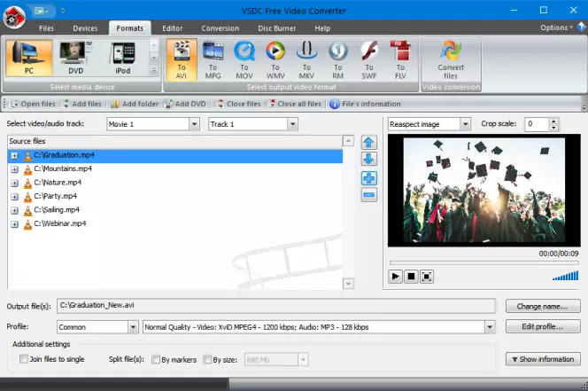The image size is (588, 391).
Task: Switch to the Files tab
Action: [47, 28]
